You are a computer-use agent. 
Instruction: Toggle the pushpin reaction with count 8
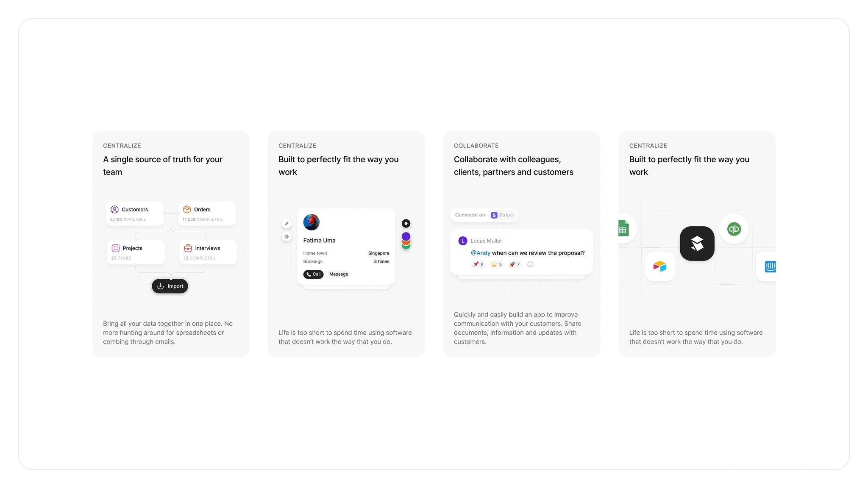pyautogui.click(x=478, y=264)
